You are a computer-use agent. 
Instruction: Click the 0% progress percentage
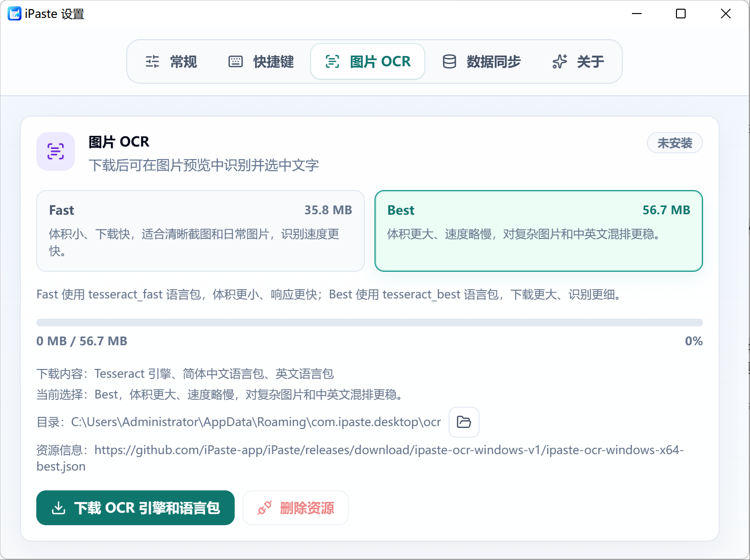(694, 341)
